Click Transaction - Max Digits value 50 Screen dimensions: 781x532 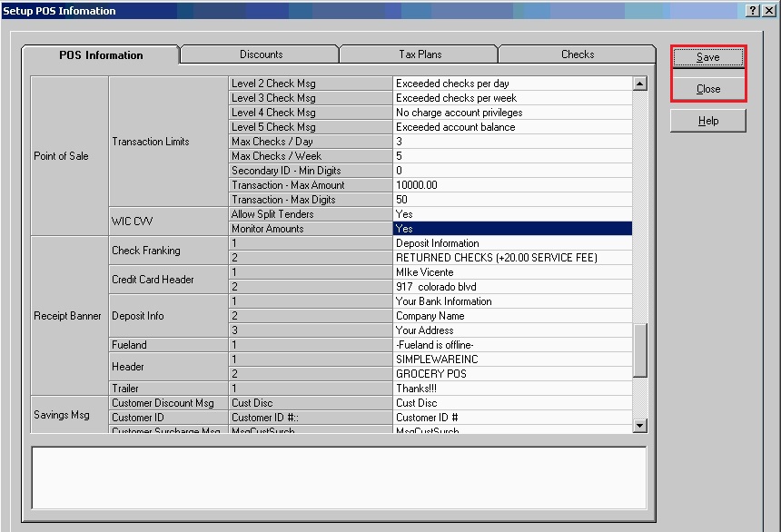click(x=512, y=199)
